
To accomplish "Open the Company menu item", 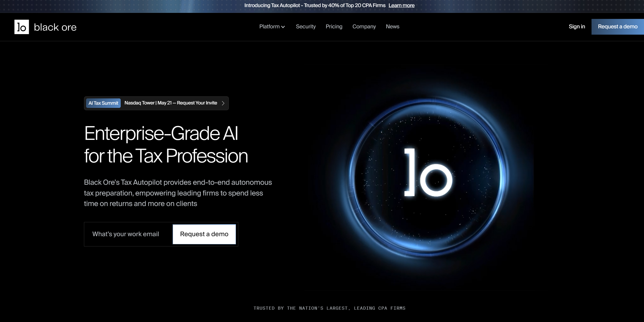I will pos(364,27).
